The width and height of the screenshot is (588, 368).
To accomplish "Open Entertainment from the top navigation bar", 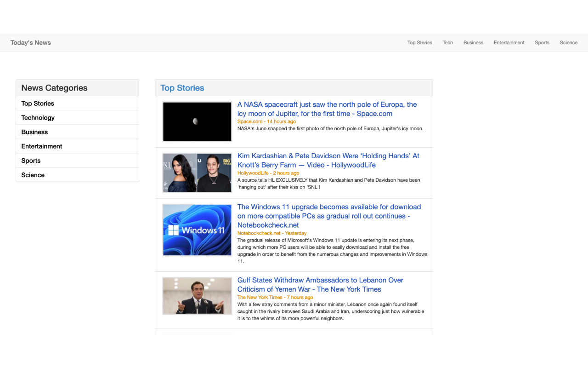I will point(509,43).
